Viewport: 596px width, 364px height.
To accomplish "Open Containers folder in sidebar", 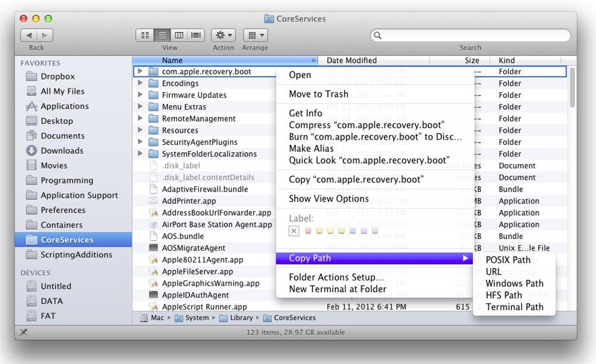I will [74, 224].
